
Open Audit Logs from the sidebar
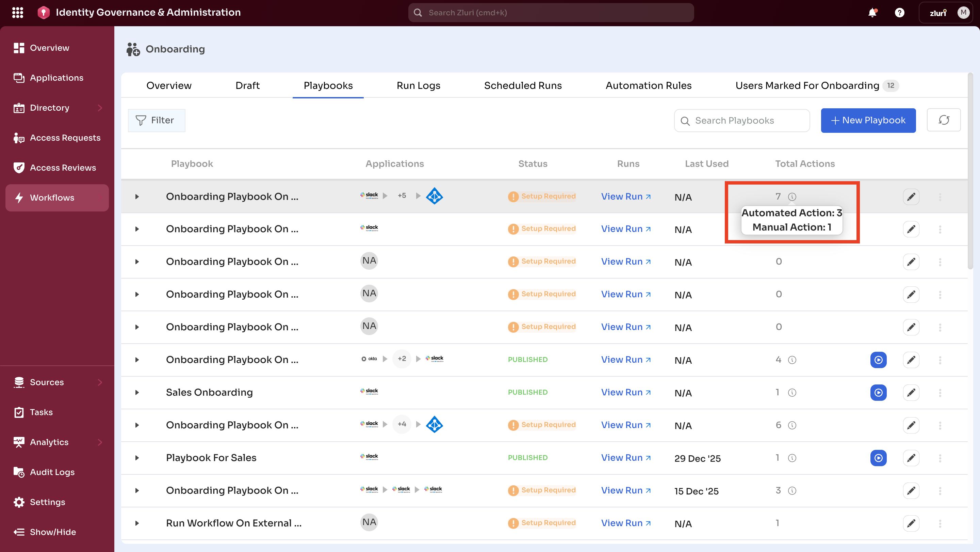(x=52, y=472)
